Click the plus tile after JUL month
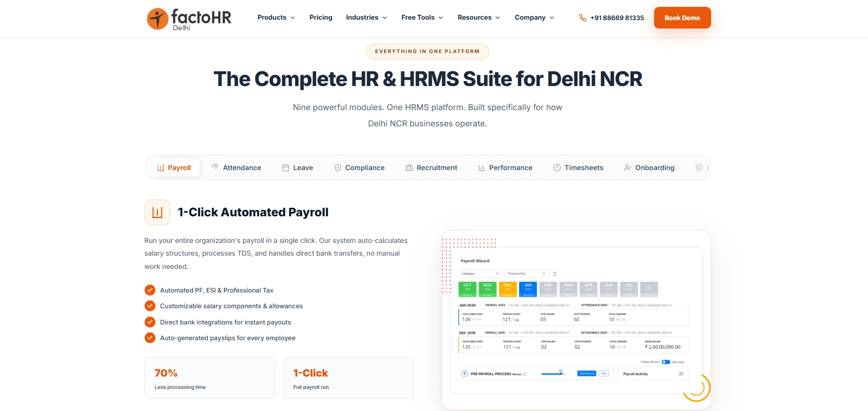 click(x=649, y=289)
